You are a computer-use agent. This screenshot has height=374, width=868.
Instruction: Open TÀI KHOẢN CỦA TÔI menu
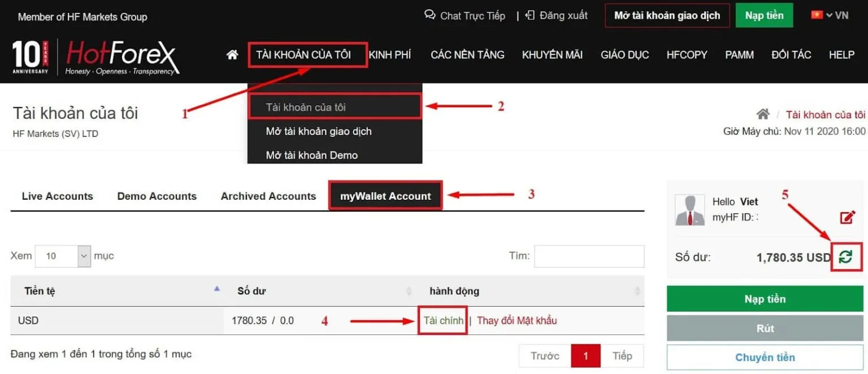(303, 55)
